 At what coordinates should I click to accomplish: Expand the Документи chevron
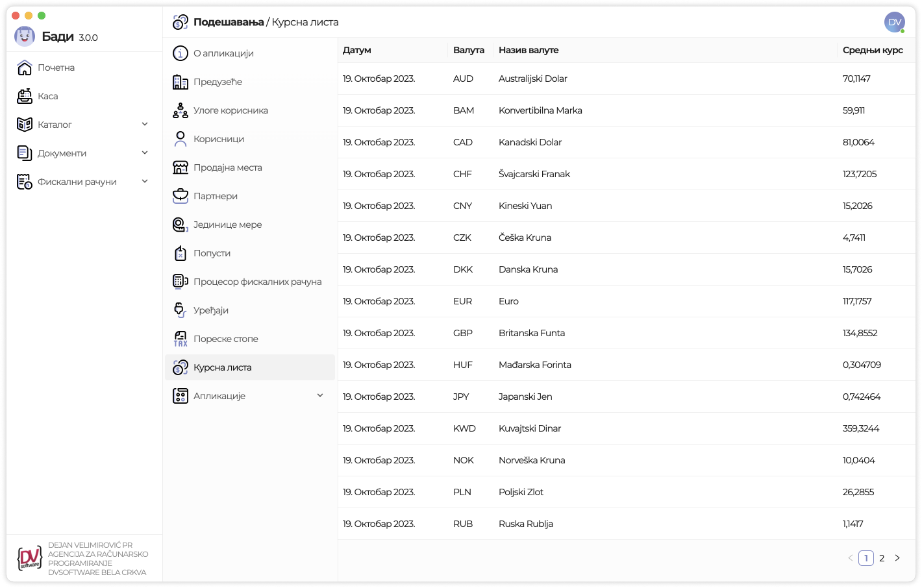coord(145,153)
